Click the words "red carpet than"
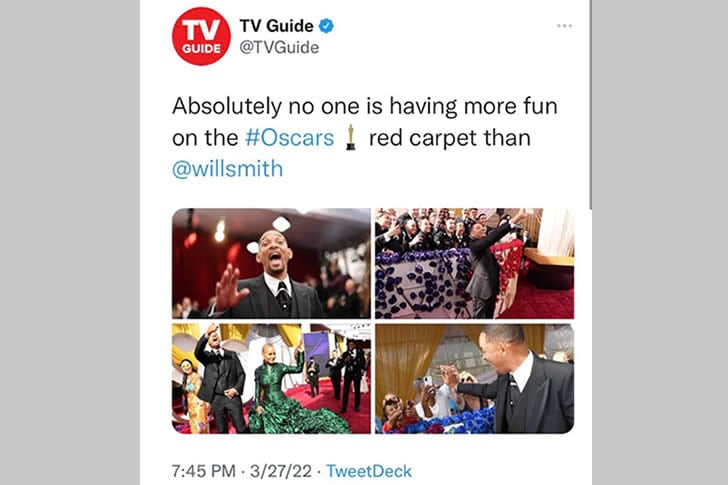This screenshot has width=728, height=485. point(449,138)
